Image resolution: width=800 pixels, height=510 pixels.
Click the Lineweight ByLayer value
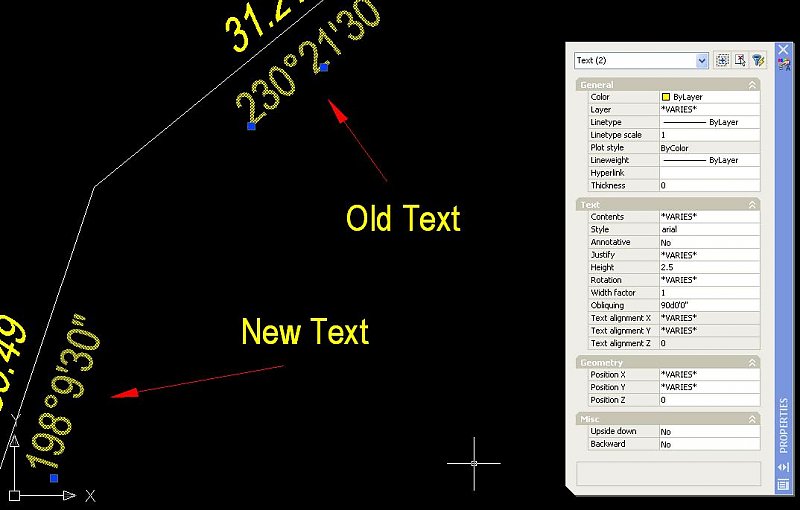[709, 160]
